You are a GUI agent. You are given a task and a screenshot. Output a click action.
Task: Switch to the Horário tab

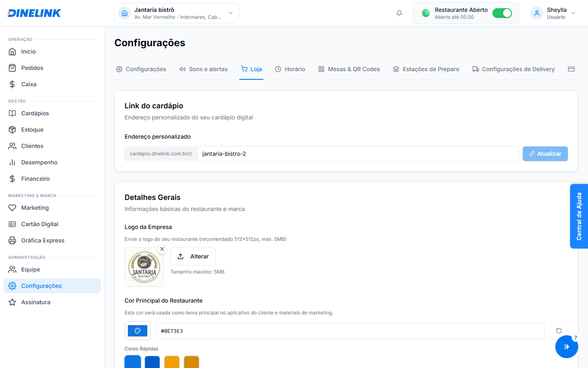[x=290, y=69]
